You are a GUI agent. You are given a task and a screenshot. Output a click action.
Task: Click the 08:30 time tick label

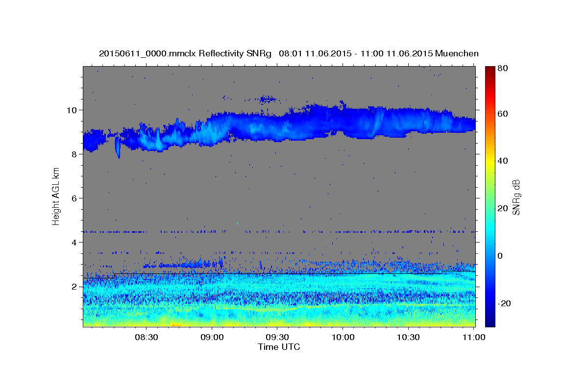coord(146,337)
